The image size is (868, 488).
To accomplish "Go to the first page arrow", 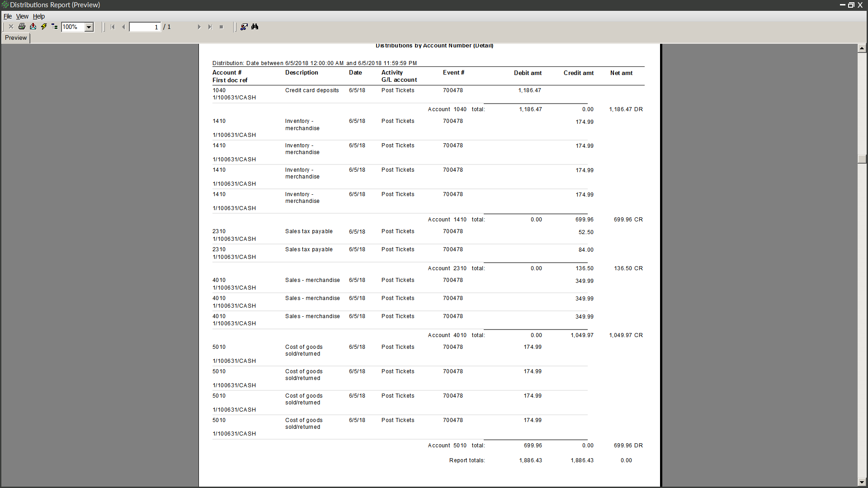I will pos(113,27).
